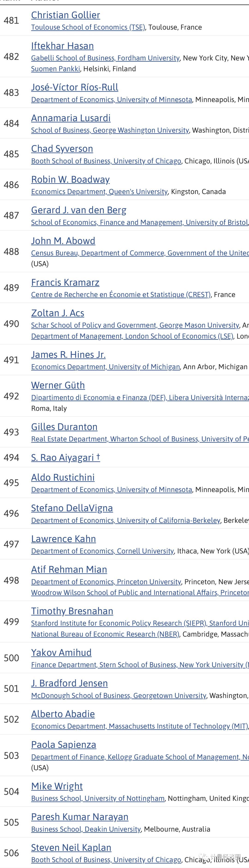Click Toulouse School of Economics (TSE) link
This screenshot has height=868, width=249.
pyautogui.click(x=88, y=27)
